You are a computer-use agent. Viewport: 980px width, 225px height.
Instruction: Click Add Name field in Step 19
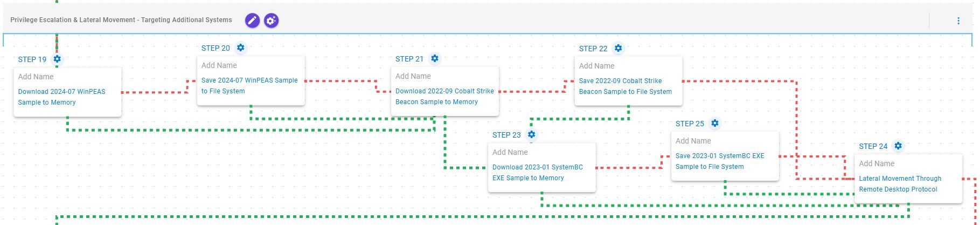tap(36, 77)
